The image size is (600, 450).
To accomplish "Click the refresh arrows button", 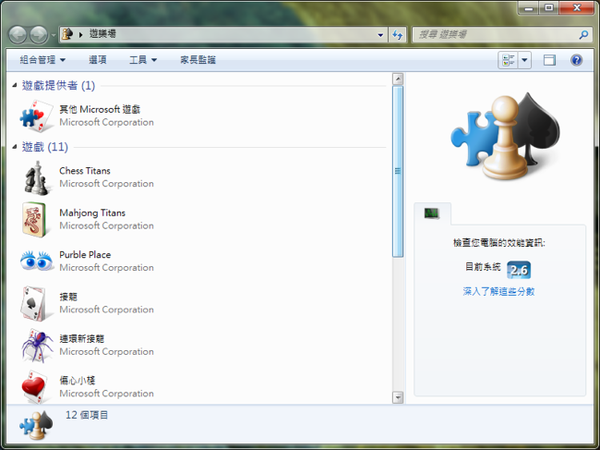I will [398, 35].
